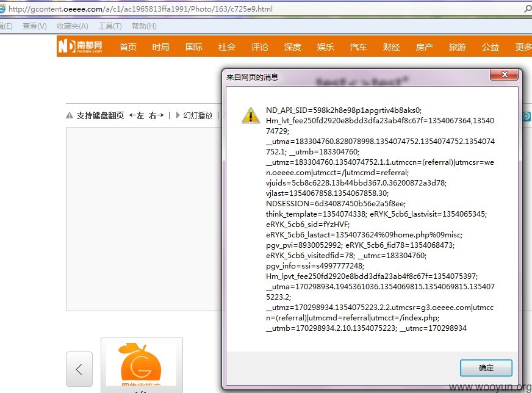The height and width of the screenshot is (393, 532).
Task: Open the 时局 section
Action: pyautogui.click(x=161, y=47)
